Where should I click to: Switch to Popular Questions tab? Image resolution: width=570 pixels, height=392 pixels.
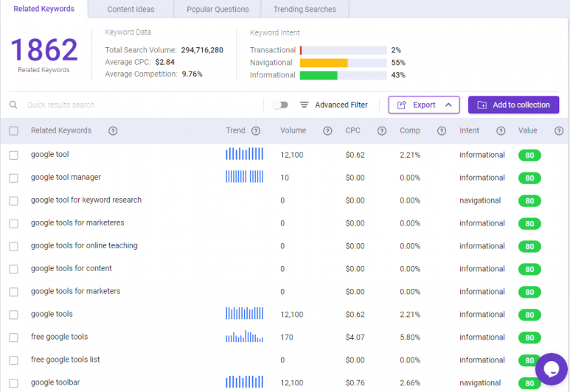point(218,9)
